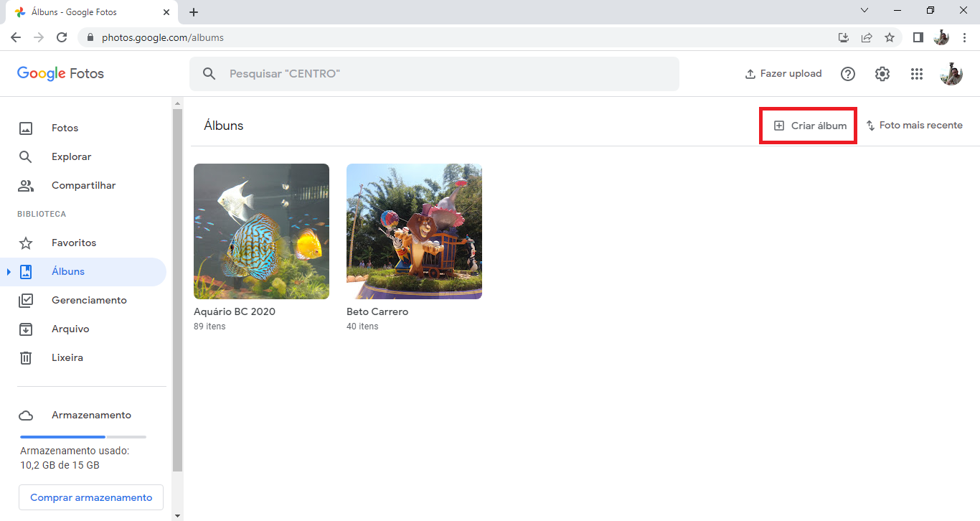Click the 89 itens label
This screenshot has width=980, height=521.
(209, 327)
